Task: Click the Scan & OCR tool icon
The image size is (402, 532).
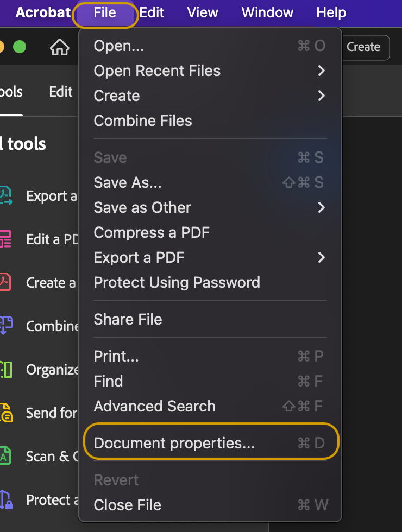Action: click(x=5, y=457)
